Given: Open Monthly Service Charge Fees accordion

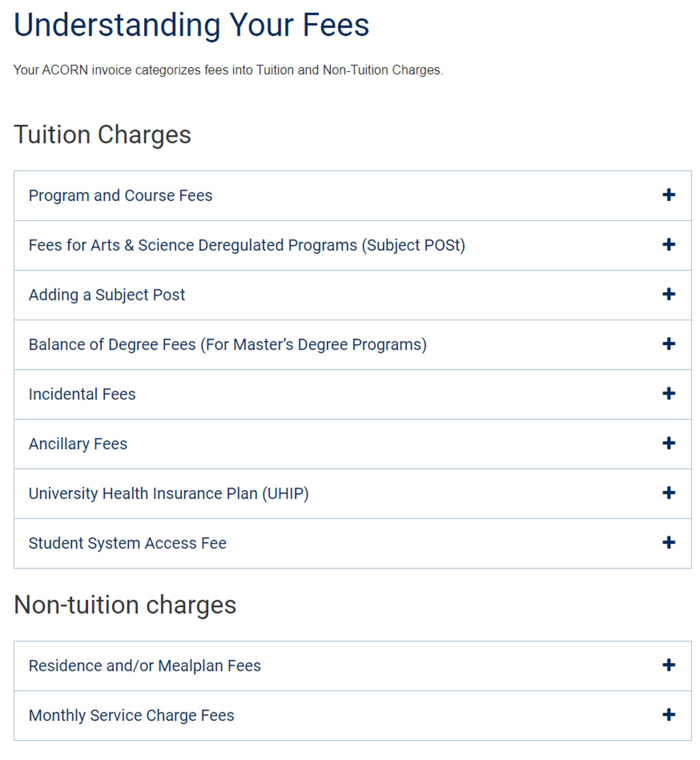Looking at the screenshot, I should [353, 716].
